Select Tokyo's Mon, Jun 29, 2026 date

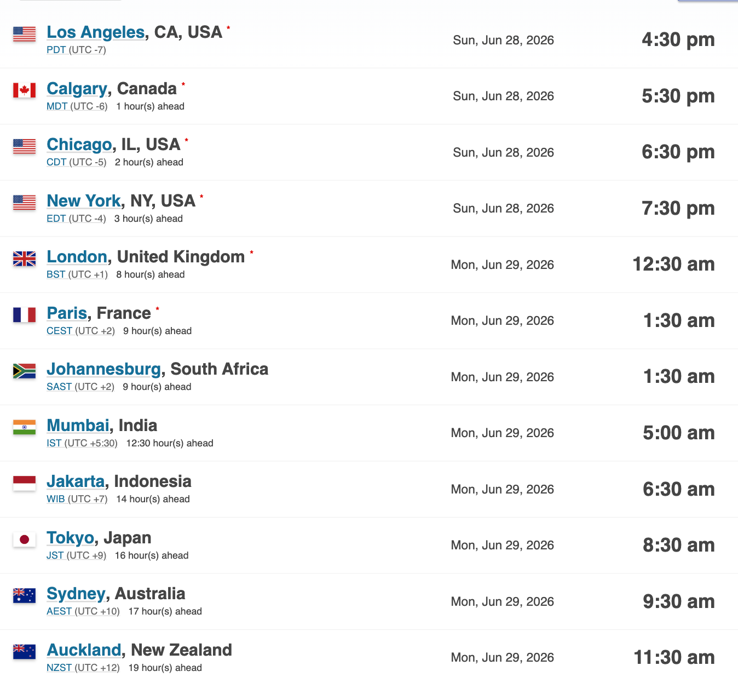503,546
